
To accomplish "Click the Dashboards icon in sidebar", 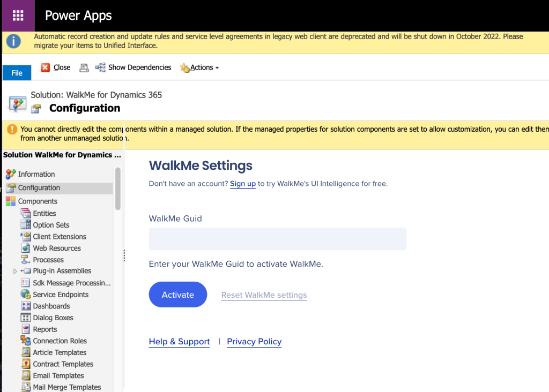I will point(25,306).
